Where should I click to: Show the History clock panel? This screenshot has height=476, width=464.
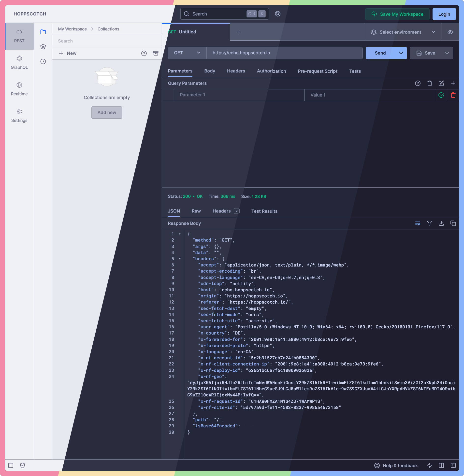tap(43, 61)
